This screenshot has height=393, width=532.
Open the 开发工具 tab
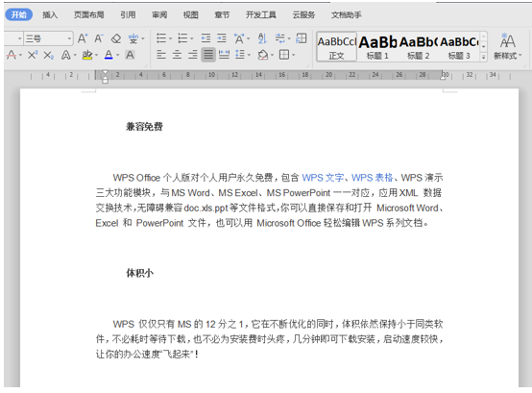[261, 14]
